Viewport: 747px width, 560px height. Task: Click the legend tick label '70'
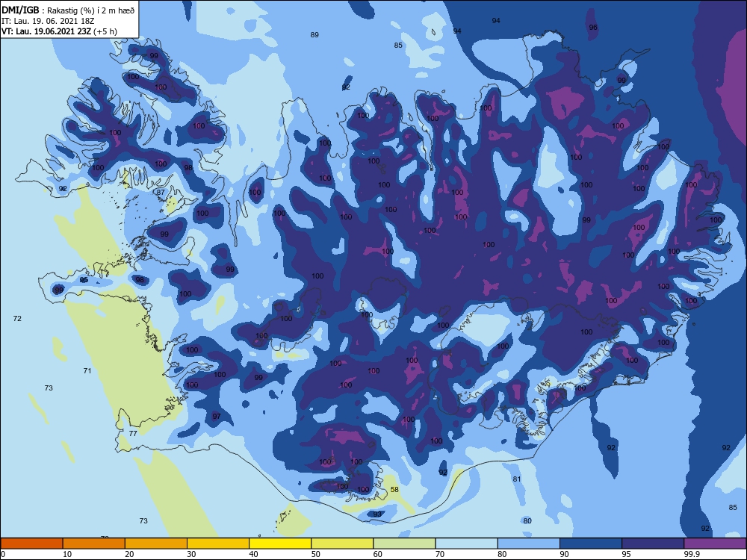click(x=440, y=554)
